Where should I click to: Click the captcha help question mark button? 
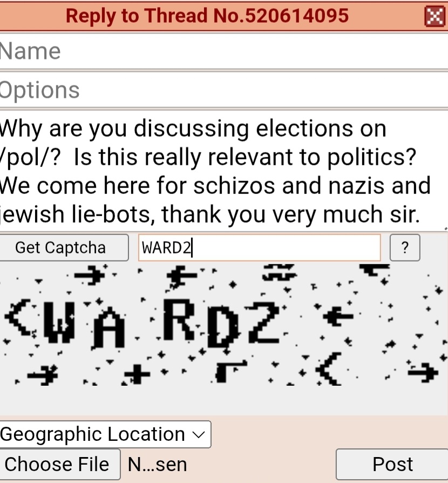(x=405, y=247)
